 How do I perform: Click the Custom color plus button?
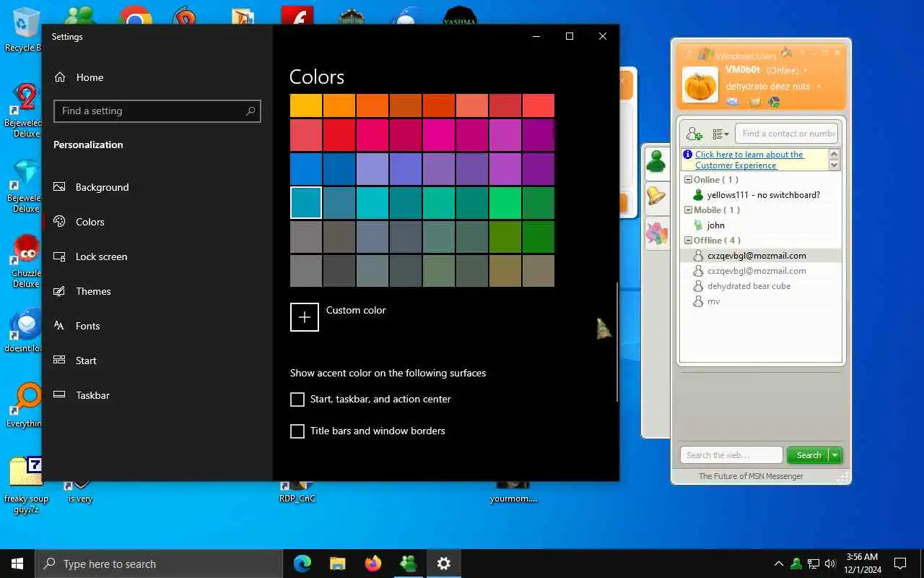click(x=305, y=317)
